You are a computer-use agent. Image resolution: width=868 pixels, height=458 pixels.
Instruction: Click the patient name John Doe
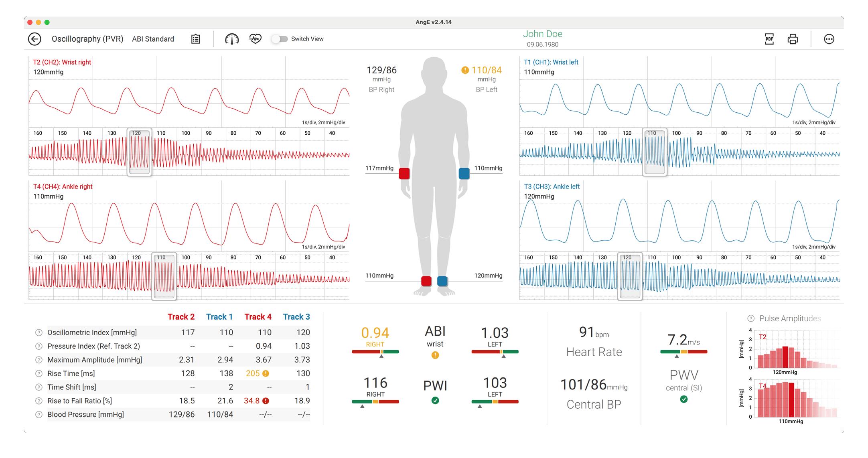click(542, 34)
